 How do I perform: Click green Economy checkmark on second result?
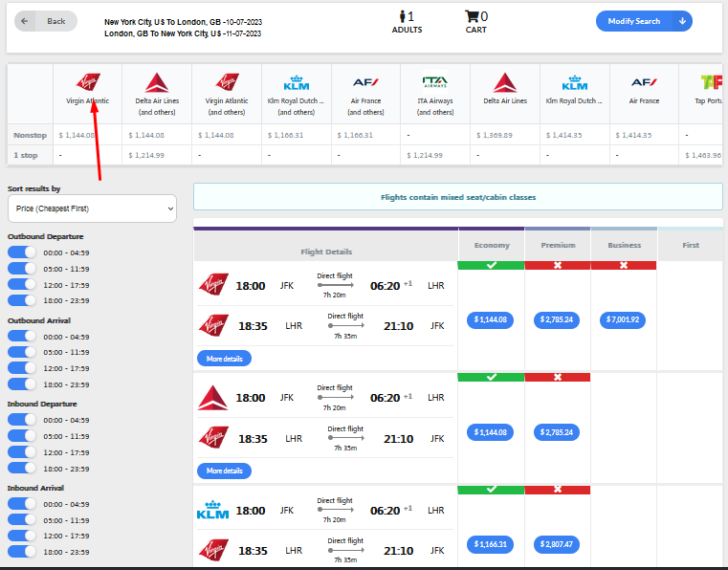tap(491, 377)
